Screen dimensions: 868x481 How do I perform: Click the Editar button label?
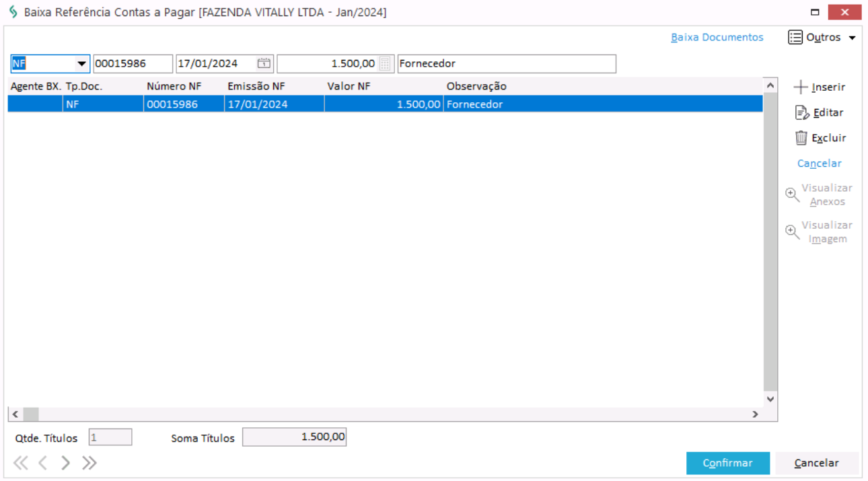pyautogui.click(x=828, y=112)
